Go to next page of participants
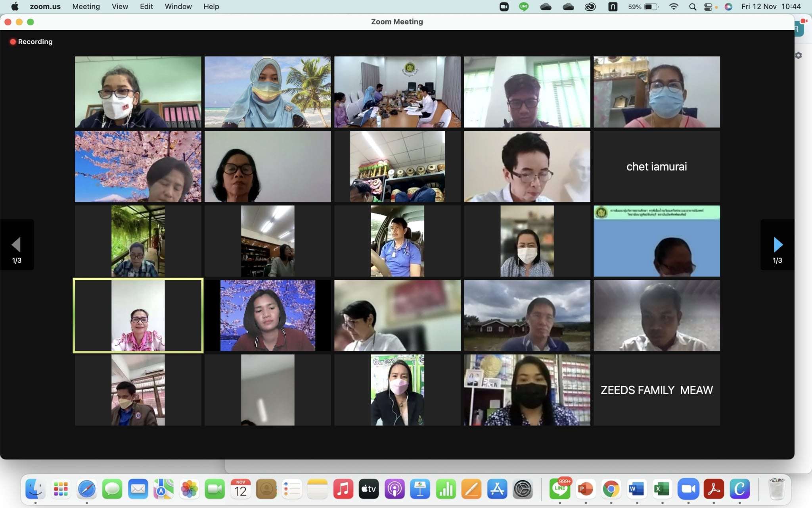Screen dimensions: 812x508 (778, 245)
